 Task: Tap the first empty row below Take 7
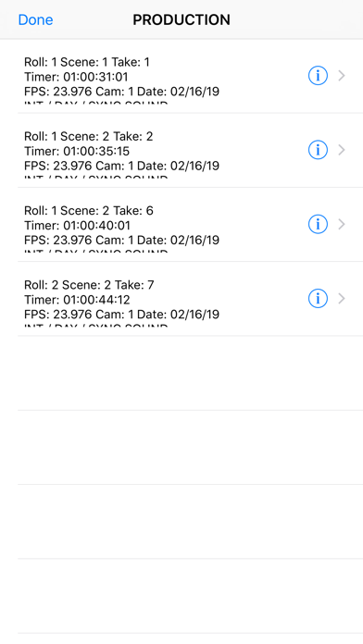pyautogui.click(x=181, y=373)
